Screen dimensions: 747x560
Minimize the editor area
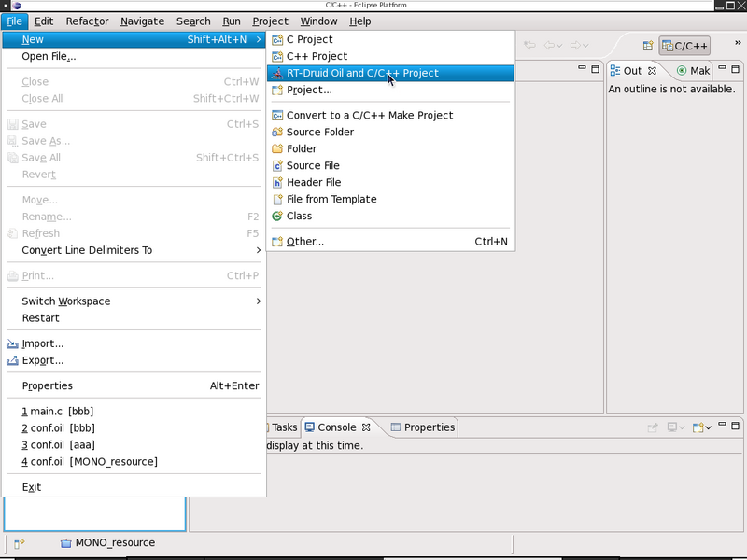click(x=582, y=68)
